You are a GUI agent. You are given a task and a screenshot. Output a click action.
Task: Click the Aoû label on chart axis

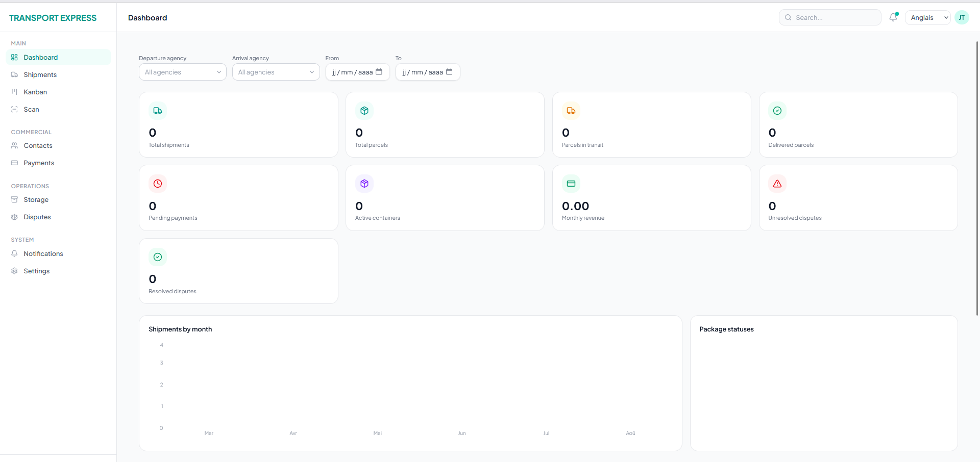[x=630, y=433]
